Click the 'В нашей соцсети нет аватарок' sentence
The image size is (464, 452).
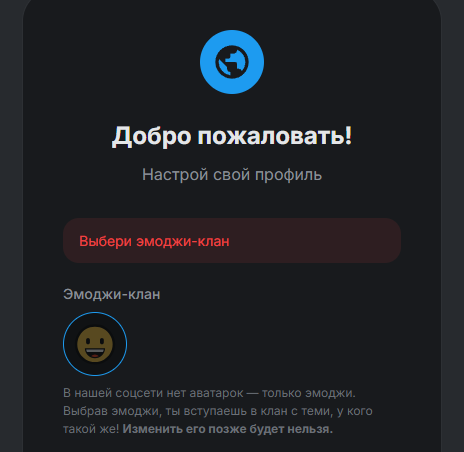tap(153, 393)
